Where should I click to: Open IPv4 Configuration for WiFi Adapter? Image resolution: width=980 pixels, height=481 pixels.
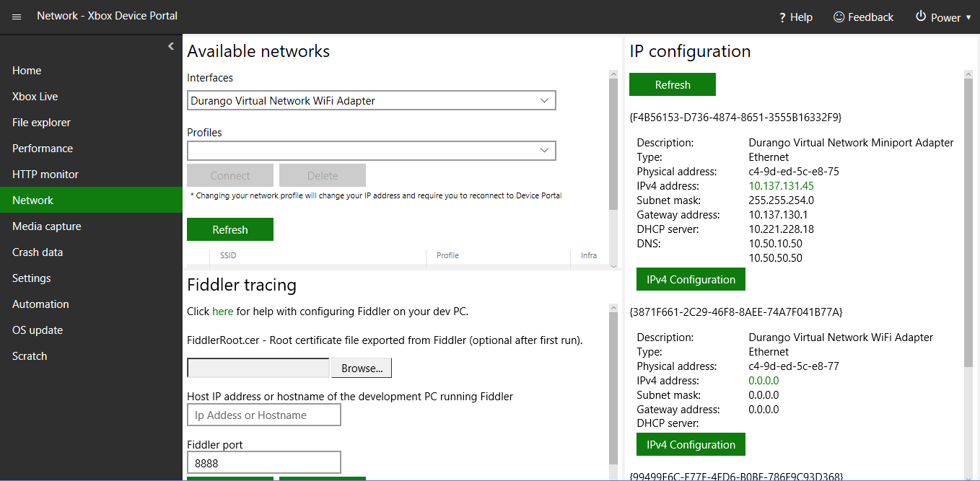tap(691, 444)
